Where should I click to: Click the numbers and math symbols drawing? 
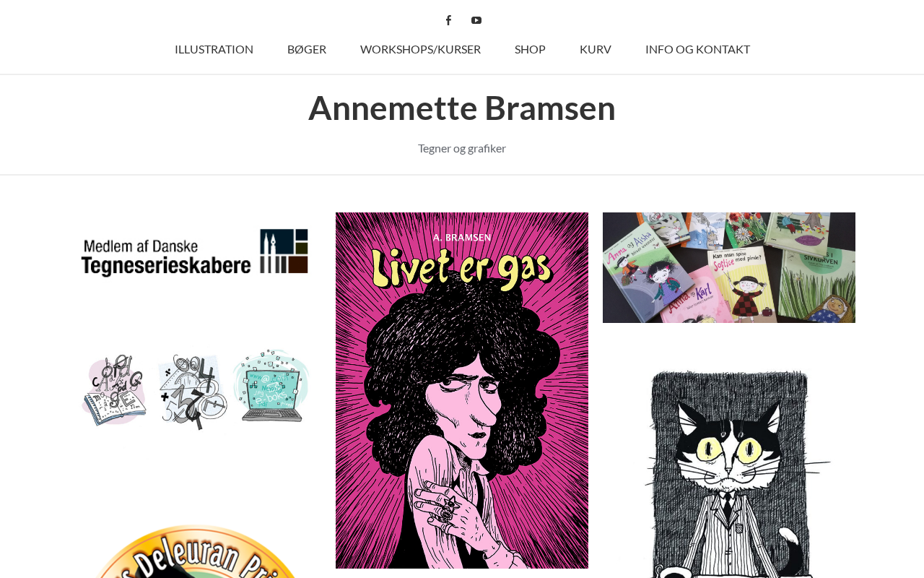[x=192, y=392]
